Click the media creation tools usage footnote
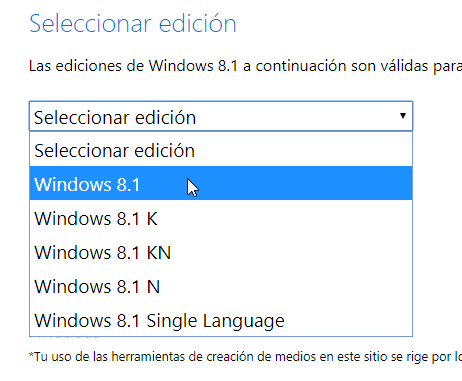Viewport: 462px width, 381px height. click(x=245, y=357)
